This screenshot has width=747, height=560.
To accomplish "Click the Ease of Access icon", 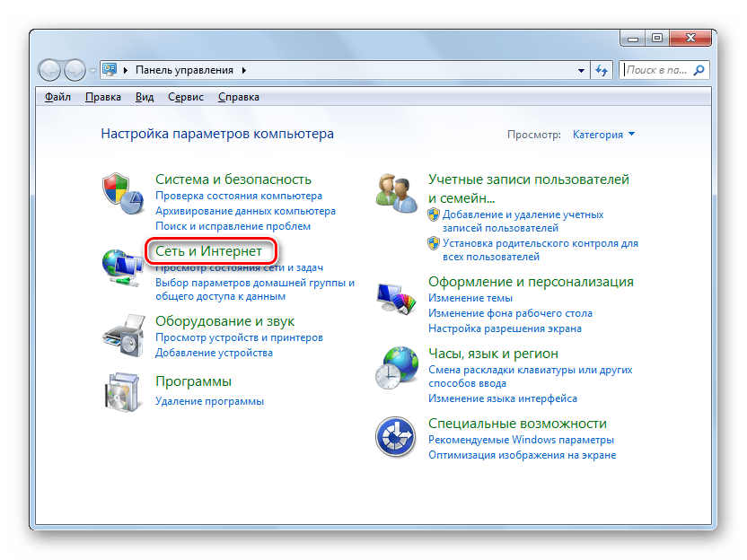I will pyautogui.click(x=395, y=438).
